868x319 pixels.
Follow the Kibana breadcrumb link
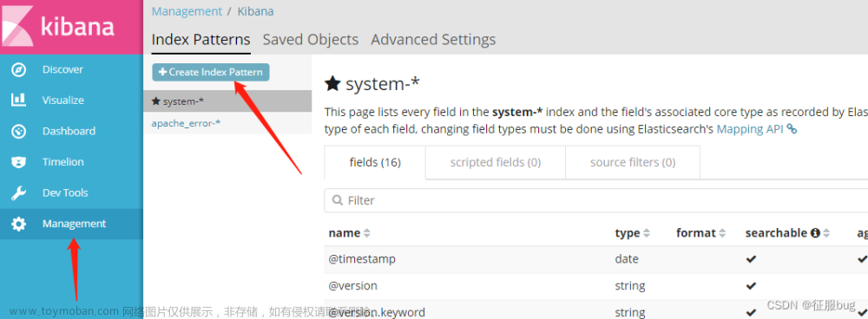coord(256,11)
